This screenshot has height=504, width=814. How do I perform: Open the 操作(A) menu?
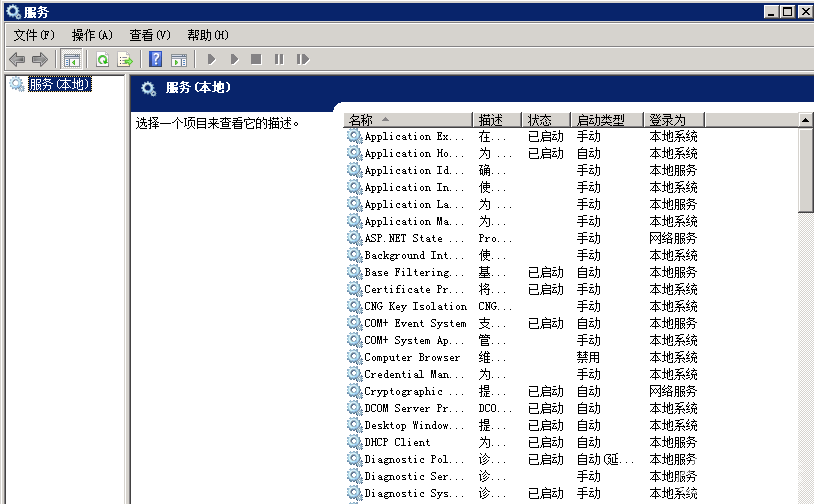[x=92, y=35]
